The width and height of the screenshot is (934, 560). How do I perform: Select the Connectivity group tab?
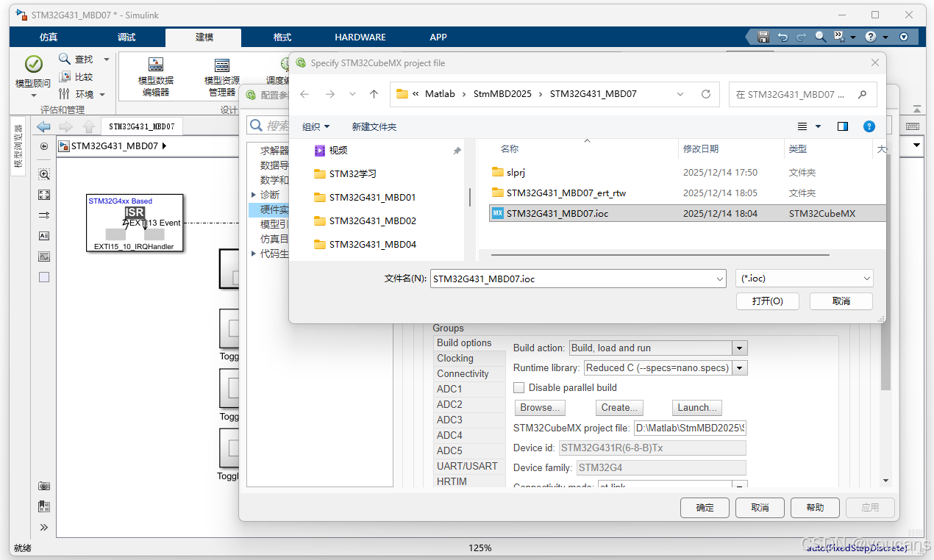(469, 374)
